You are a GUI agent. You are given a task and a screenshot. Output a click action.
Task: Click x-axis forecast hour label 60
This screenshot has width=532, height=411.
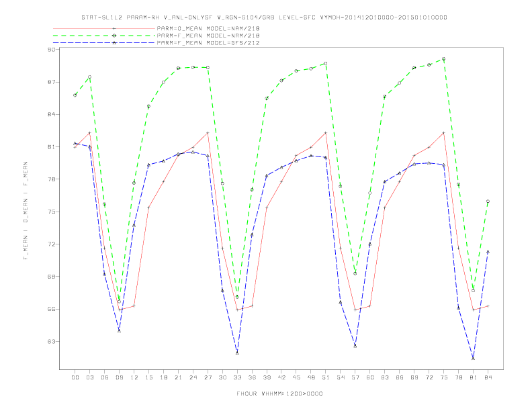click(x=370, y=377)
